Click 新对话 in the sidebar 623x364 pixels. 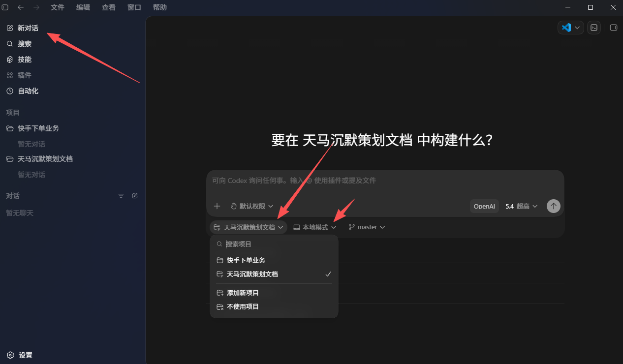click(x=28, y=28)
